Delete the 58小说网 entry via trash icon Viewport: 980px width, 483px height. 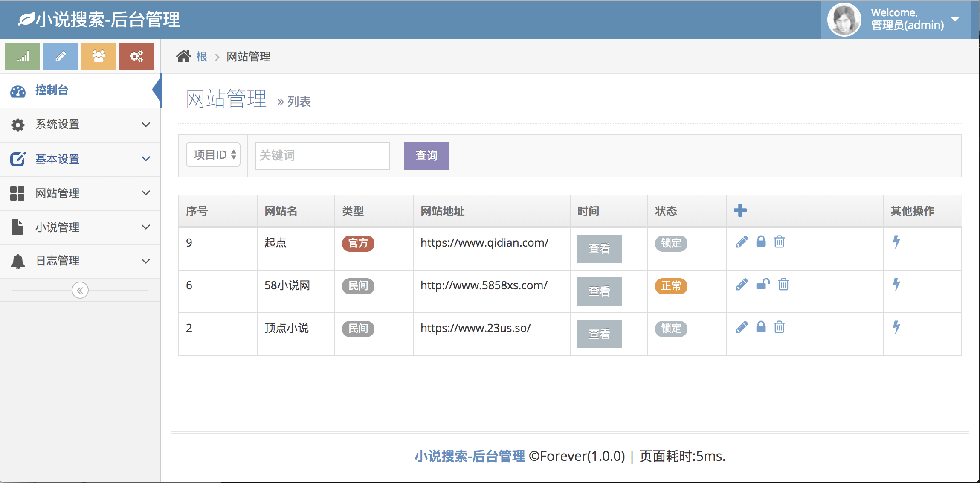(783, 285)
